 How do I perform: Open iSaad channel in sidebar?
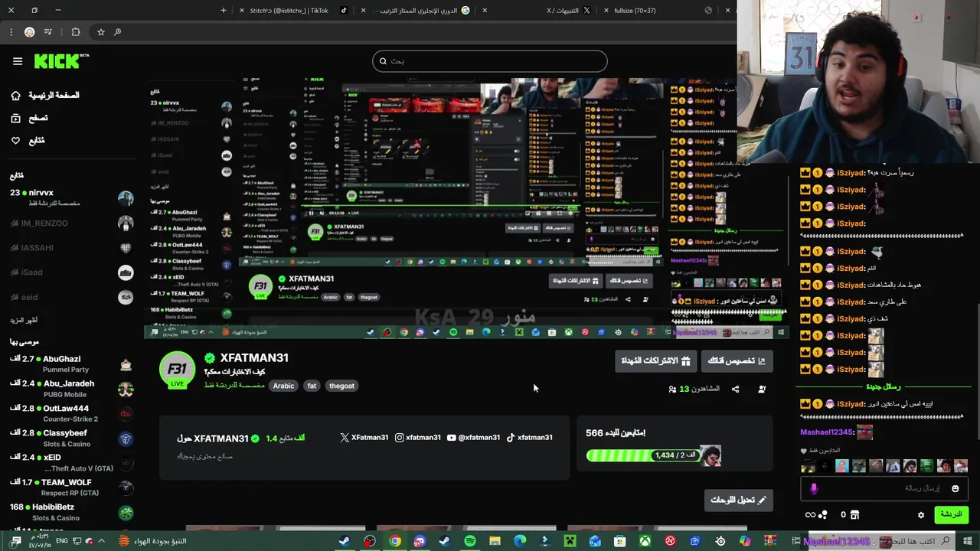coord(71,272)
